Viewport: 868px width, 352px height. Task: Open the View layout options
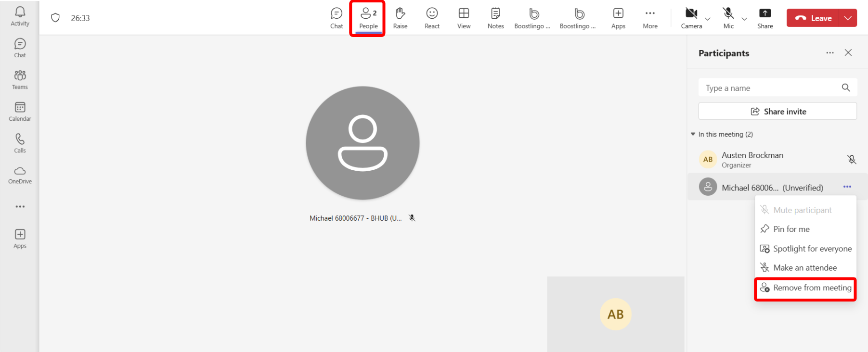click(464, 18)
